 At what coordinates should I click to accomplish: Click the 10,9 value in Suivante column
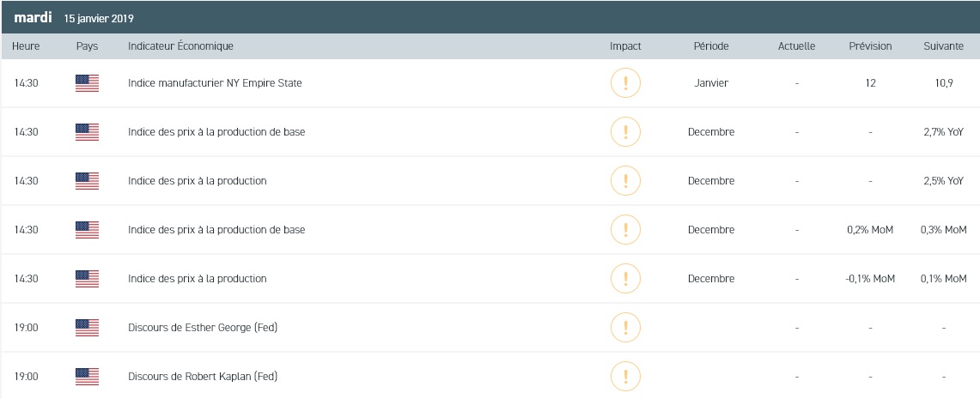click(943, 83)
